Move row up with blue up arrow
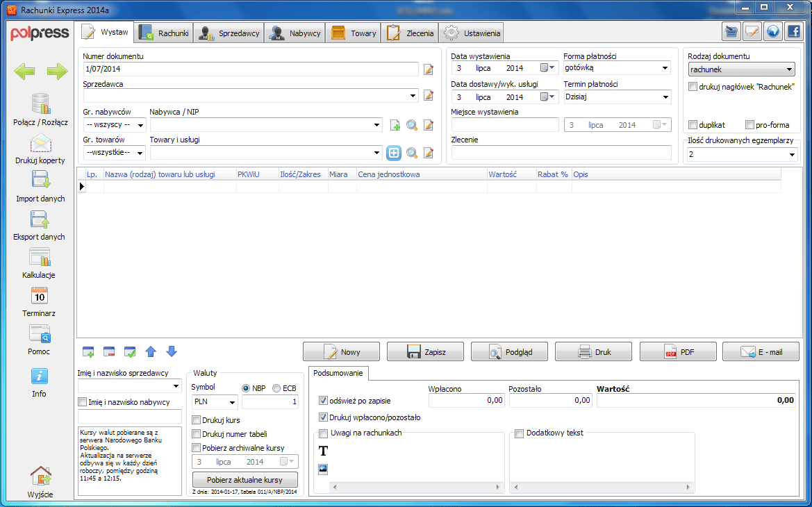This screenshot has width=812, height=507. coord(151,352)
